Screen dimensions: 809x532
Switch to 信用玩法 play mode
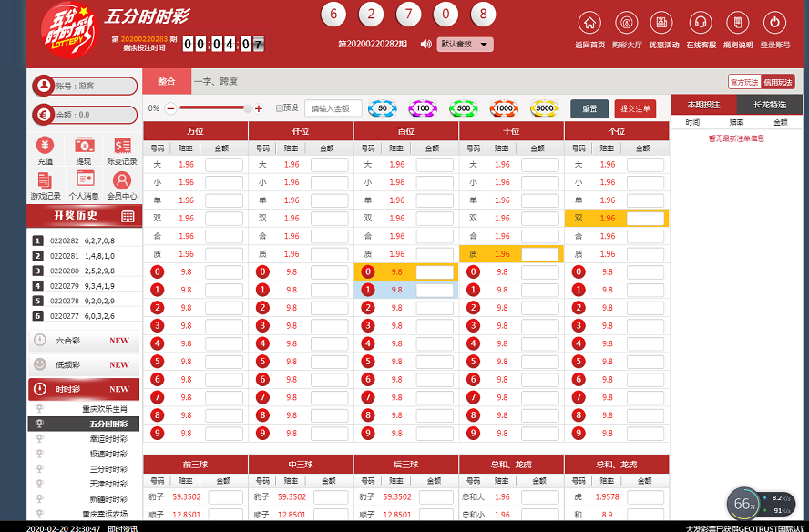point(778,82)
